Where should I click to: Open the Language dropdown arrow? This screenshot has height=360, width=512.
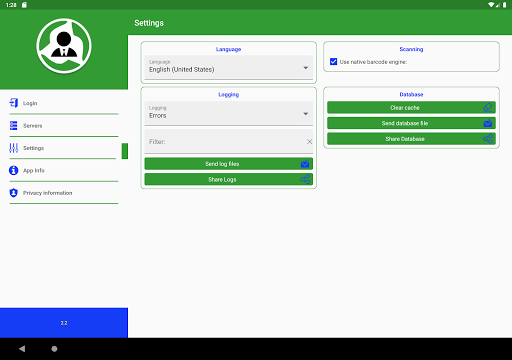tap(306, 68)
